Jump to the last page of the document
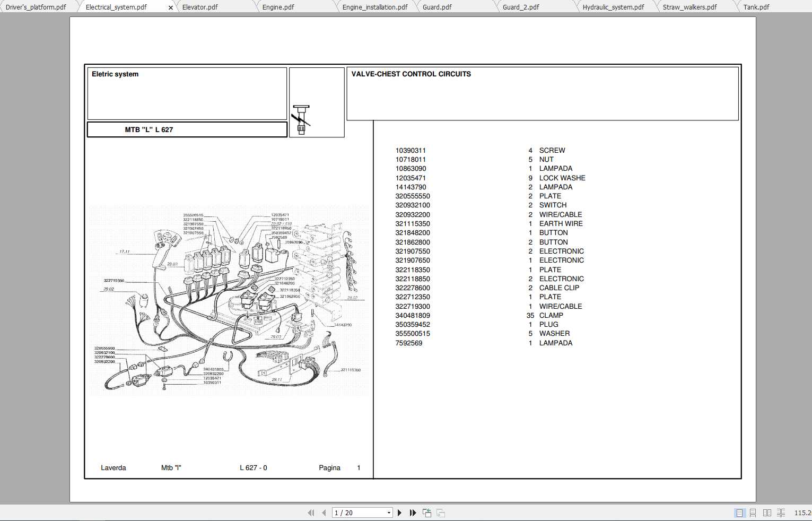Screen dimensions: 812x521 click(x=413, y=513)
